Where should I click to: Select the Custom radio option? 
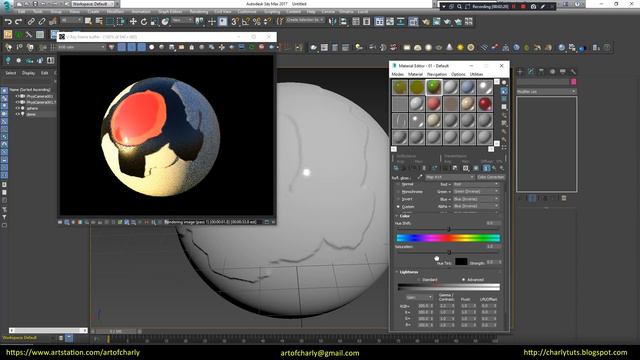[398, 207]
